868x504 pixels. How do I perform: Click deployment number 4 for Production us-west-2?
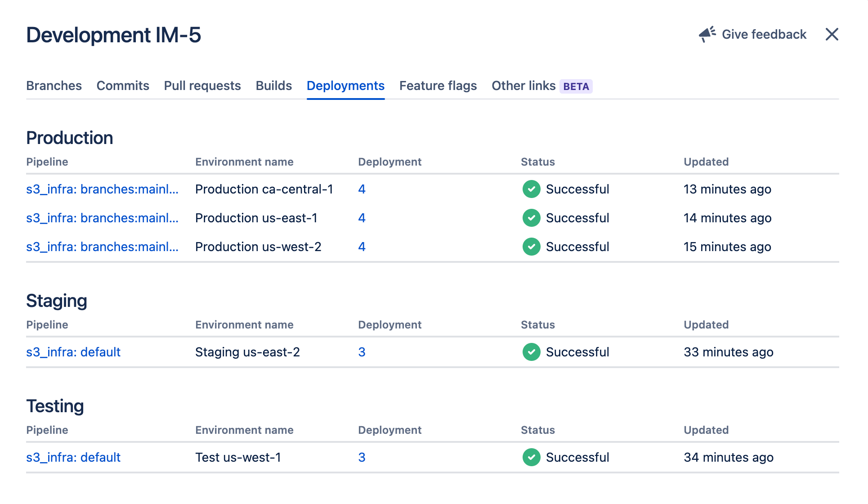pos(361,247)
